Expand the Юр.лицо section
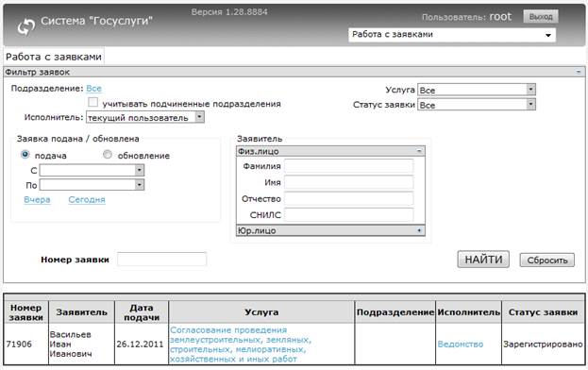 click(330, 230)
